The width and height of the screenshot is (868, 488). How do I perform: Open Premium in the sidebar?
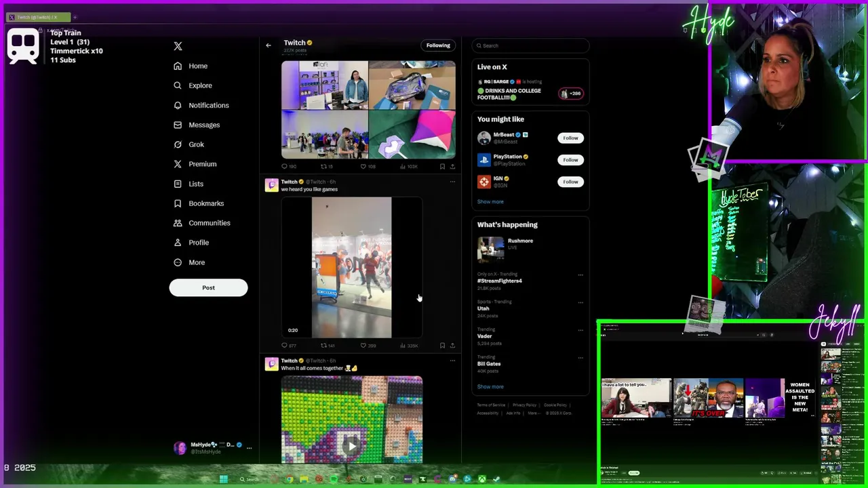pos(195,164)
